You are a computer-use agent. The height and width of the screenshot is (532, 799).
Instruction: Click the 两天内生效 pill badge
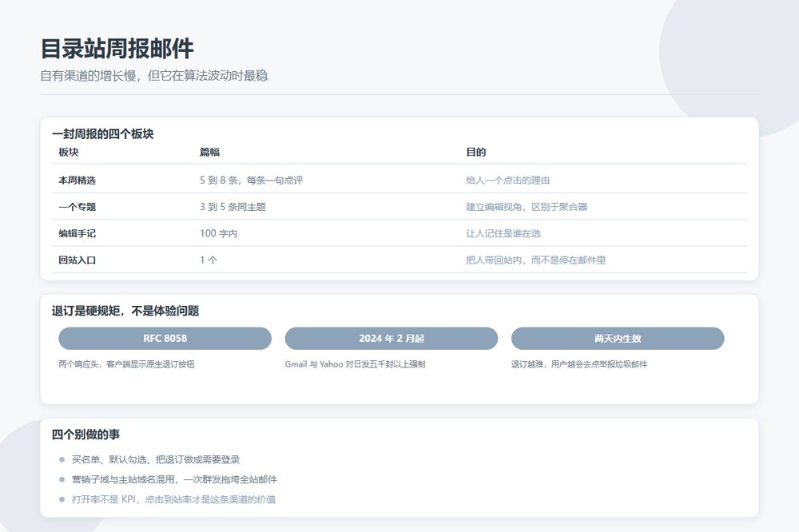[618, 339]
